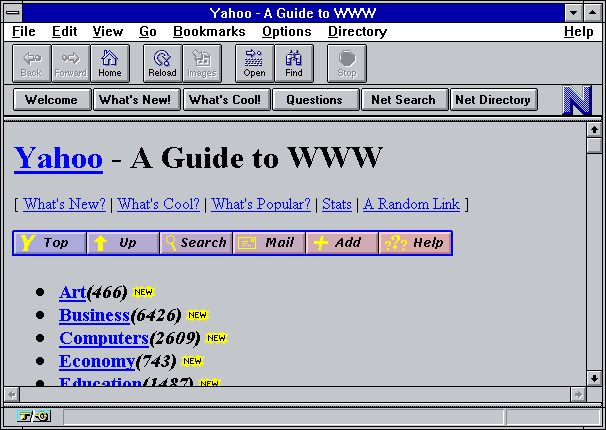
Task: Click the What's Cool! directory button
Action: click(x=226, y=100)
